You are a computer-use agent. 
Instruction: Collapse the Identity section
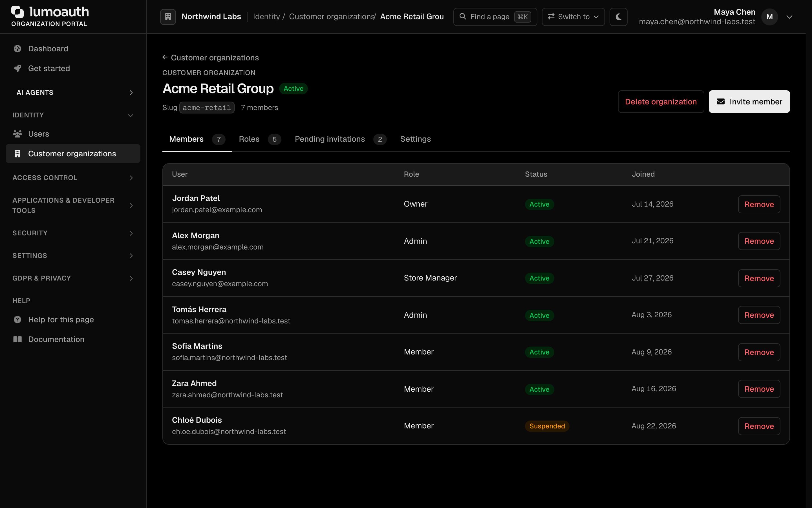coord(73,115)
